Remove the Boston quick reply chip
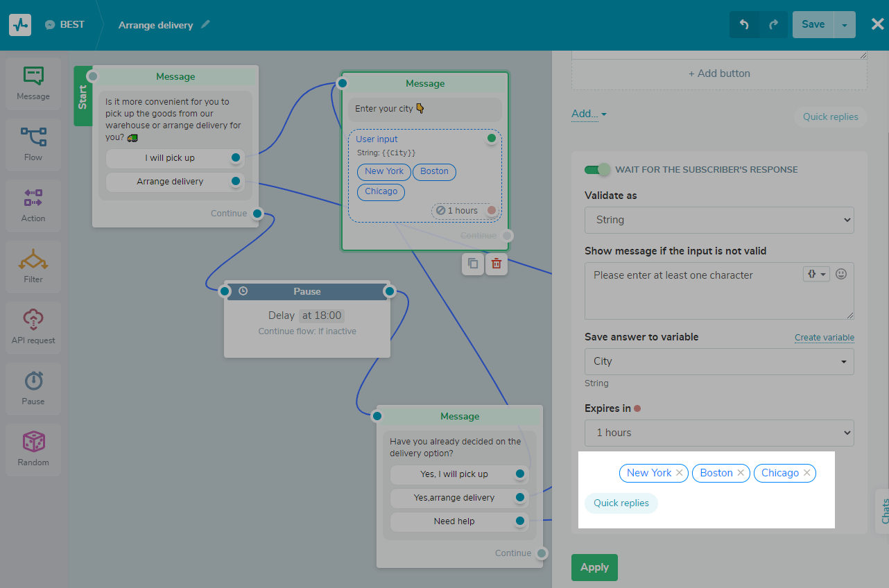Viewport: 889px width, 588px height. point(741,472)
